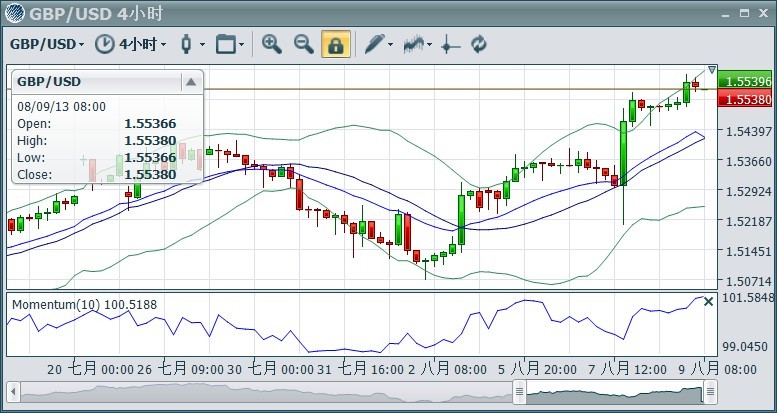Remove the Momentum(10) indicator panel

(x=709, y=301)
